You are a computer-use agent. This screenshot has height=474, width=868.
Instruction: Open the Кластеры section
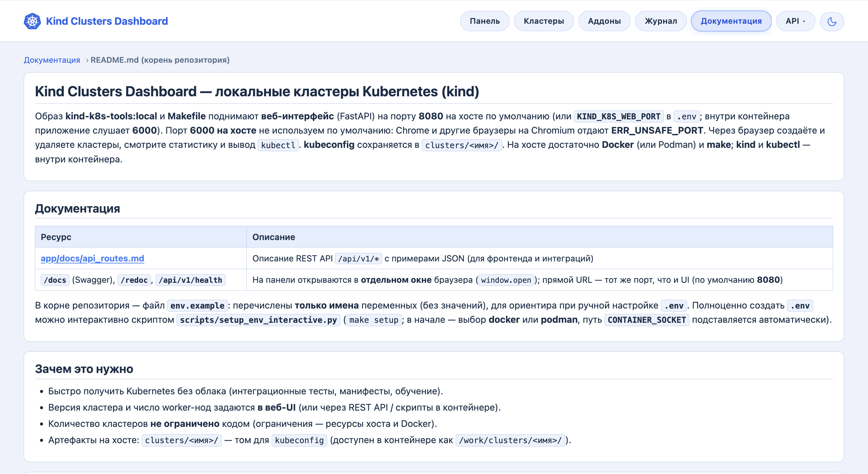tap(544, 21)
